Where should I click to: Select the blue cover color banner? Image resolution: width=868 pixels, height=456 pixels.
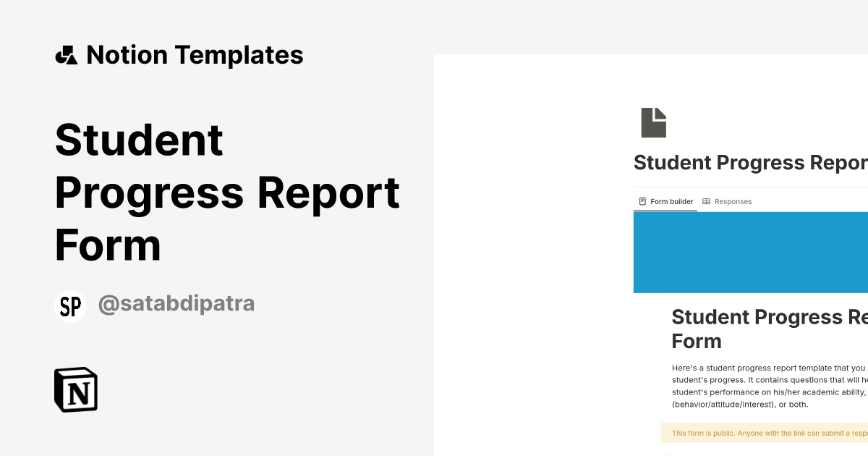coord(751,252)
